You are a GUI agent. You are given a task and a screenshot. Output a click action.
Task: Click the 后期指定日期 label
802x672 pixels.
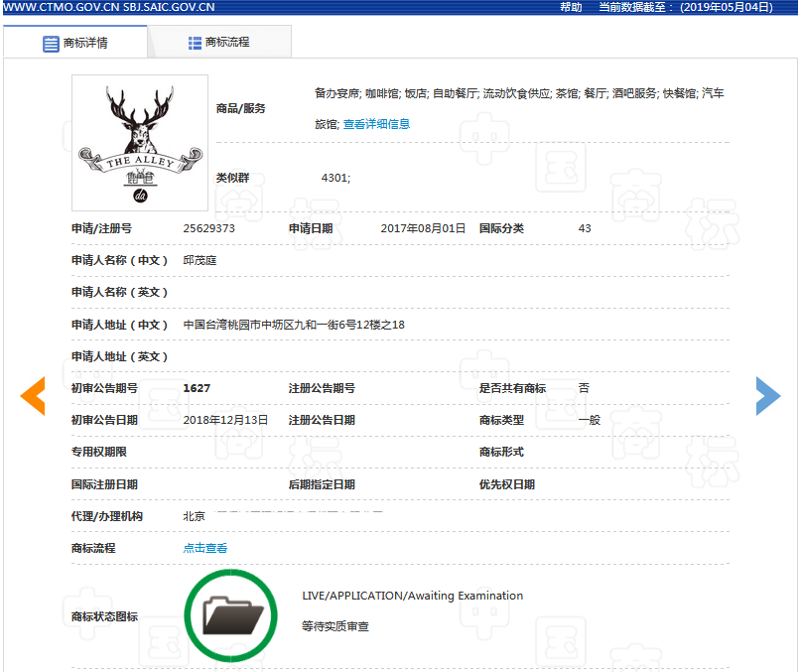322,483
